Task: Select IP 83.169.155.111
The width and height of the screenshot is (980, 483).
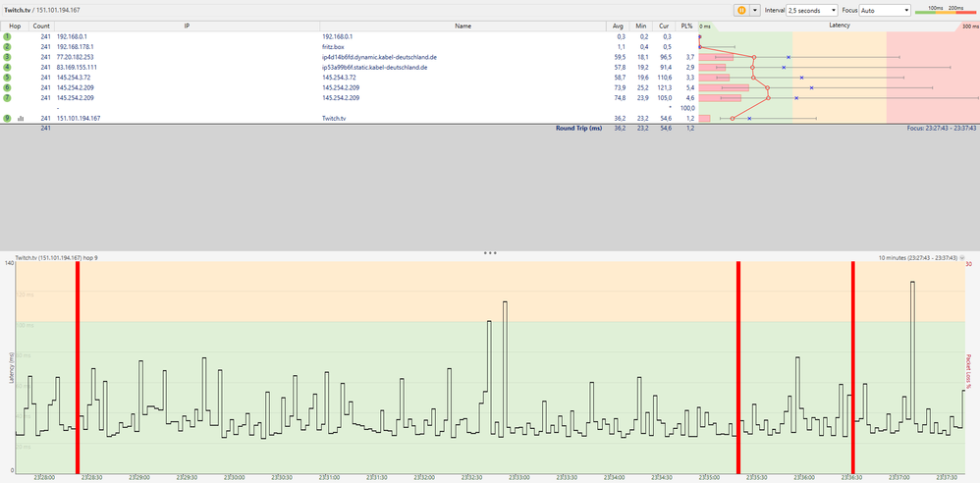Action: click(77, 67)
